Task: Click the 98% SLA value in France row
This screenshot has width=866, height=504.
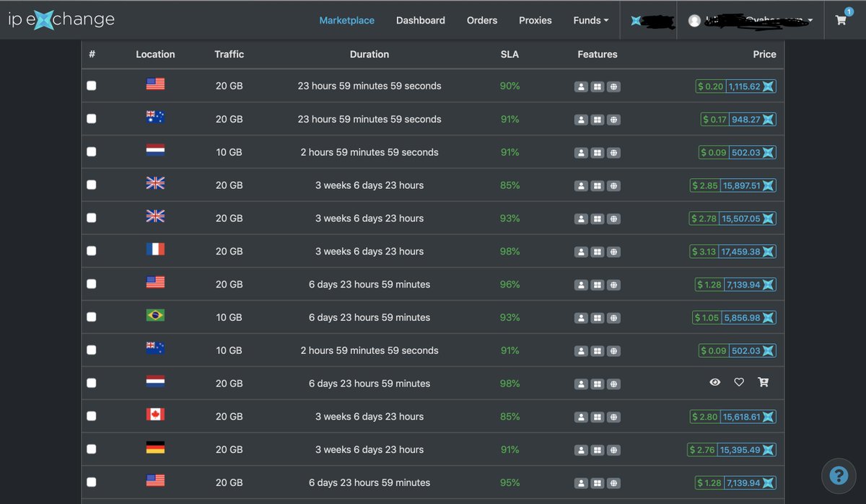Action: coord(509,252)
